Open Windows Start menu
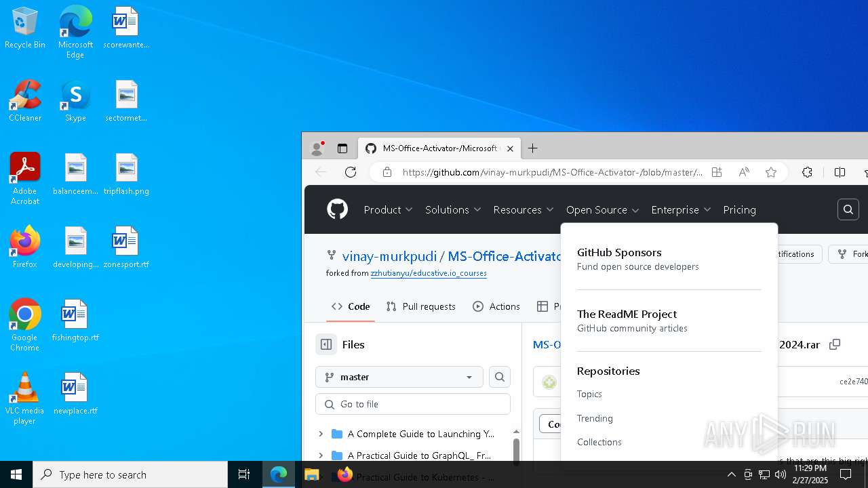The height and width of the screenshot is (488, 868). (x=16, y=474)
